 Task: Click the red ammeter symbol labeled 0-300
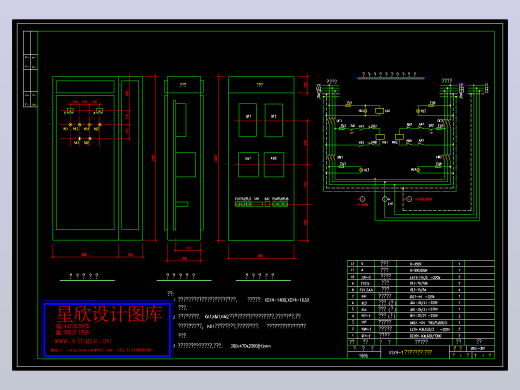(x=409, y=199)
